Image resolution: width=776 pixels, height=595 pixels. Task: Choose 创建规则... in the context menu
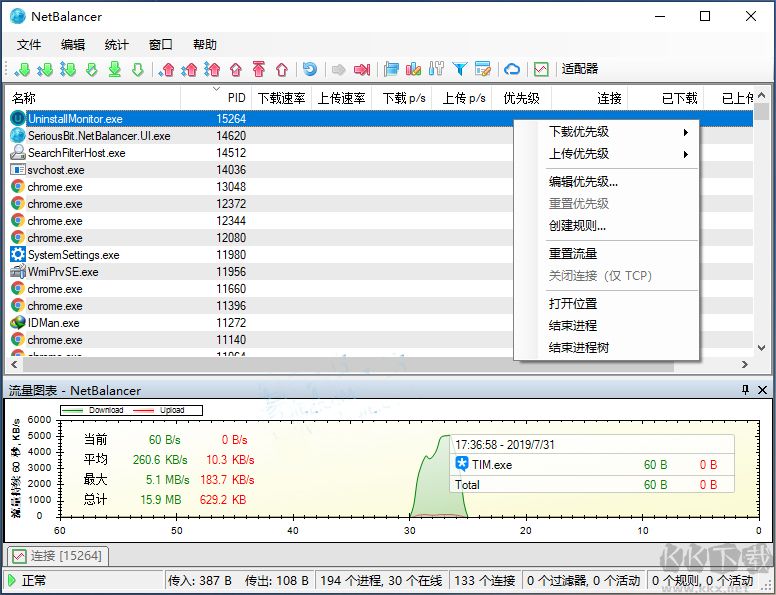pyautogui.click(x=577, y=226)
